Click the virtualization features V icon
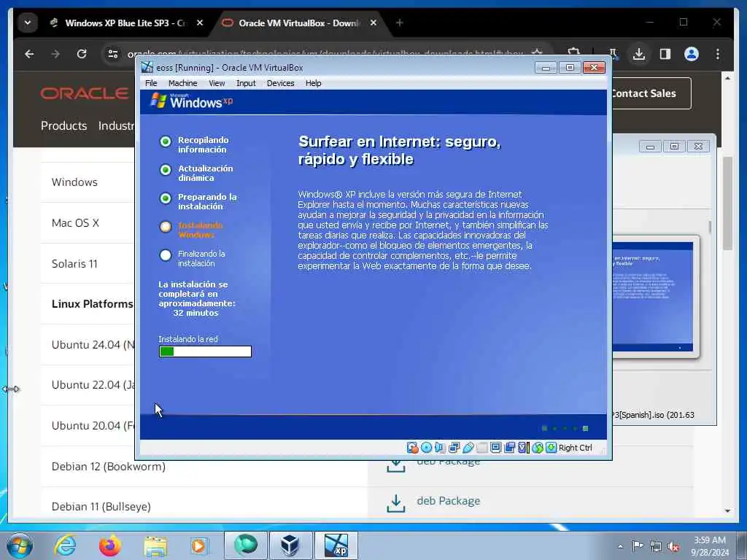The width and height of the screenshot is (747, 560). 523,448
